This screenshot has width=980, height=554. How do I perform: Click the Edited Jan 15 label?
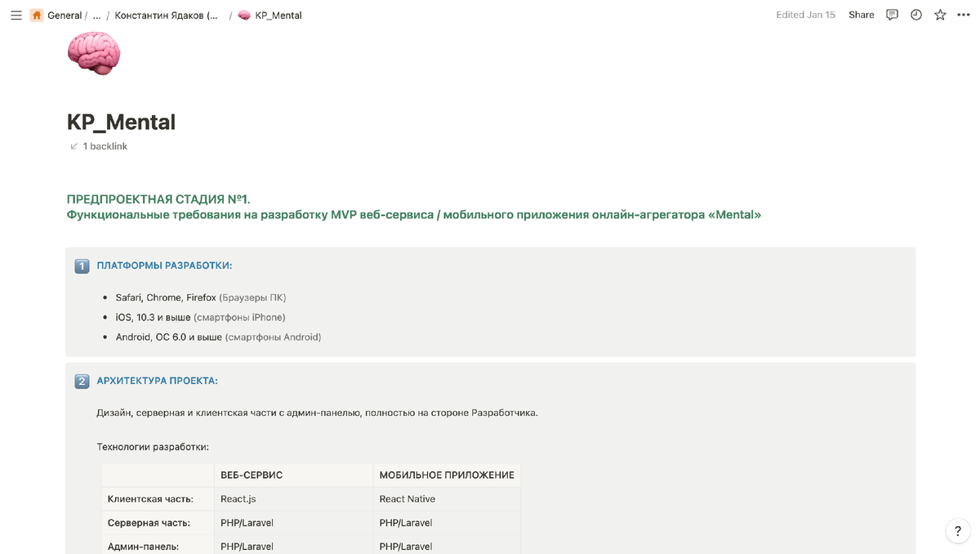point(805,15)
